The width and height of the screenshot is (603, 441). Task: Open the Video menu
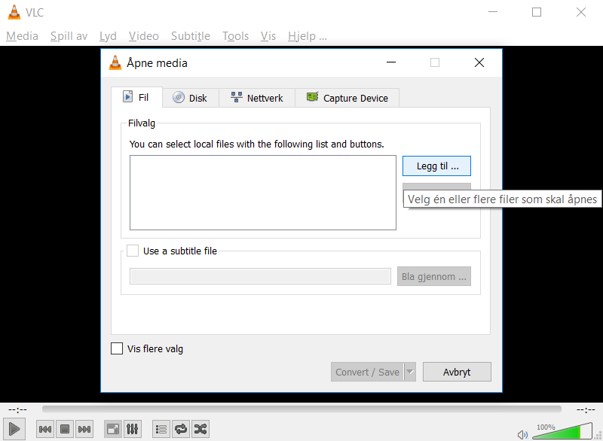pyautogui.click(x=143, y=36)
